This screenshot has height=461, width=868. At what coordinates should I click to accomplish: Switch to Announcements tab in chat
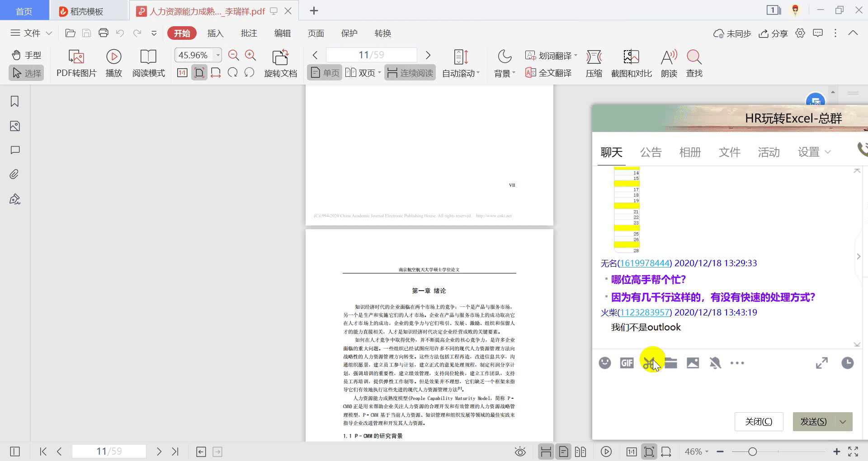coord(651,152)
